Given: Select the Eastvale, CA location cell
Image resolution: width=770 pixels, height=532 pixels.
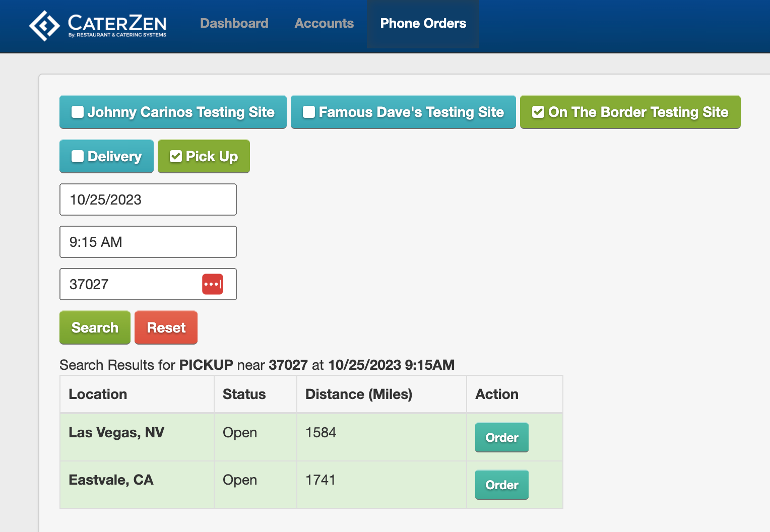Looking at the screenshot, I should (137, 485).
